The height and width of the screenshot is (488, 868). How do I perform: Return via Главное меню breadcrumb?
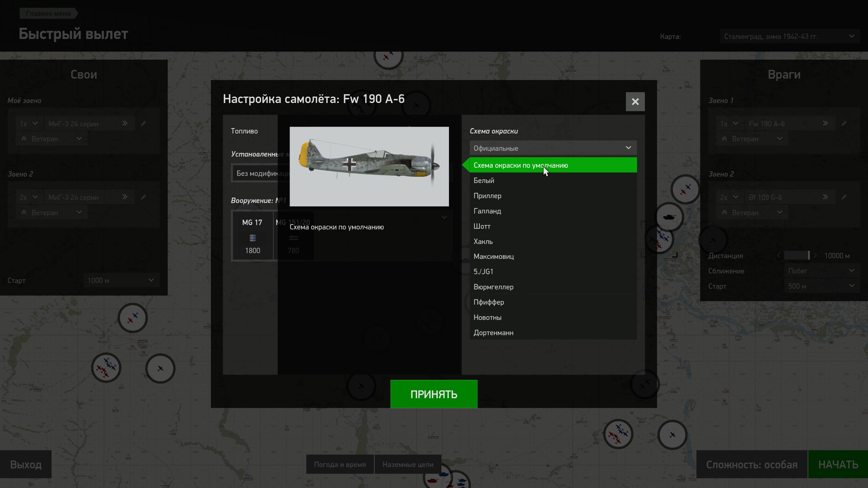tap(48, 14)
